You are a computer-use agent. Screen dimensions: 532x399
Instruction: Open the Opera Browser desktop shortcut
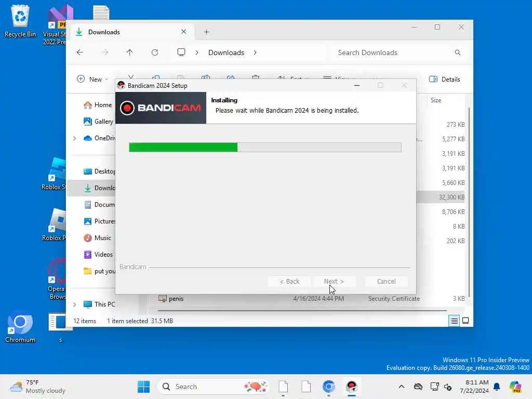coord(57,279)
